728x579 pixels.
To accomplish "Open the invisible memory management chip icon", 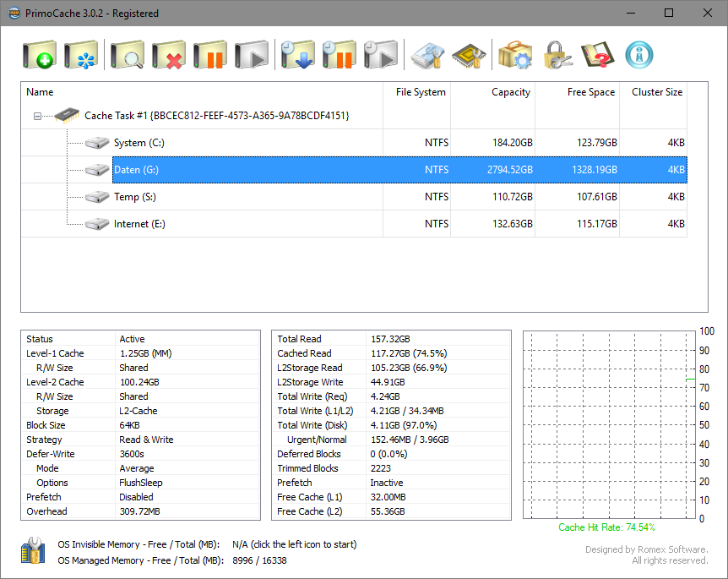I will click(469, 56).
